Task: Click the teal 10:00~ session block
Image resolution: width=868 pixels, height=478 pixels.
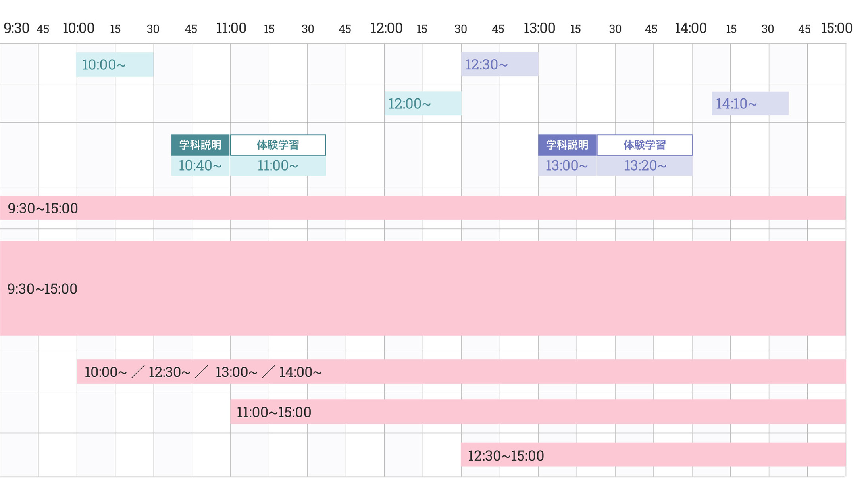Action: 115,64
